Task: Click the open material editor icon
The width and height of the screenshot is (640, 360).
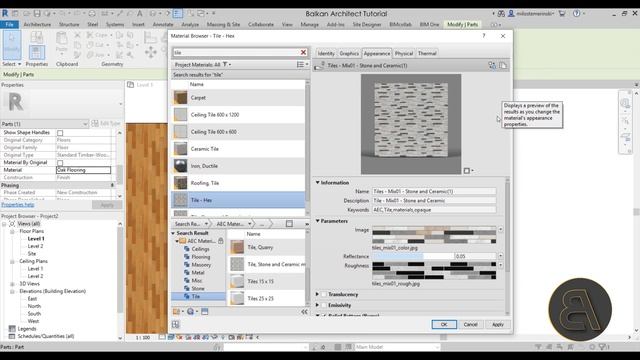Action: tap(204, 311)
